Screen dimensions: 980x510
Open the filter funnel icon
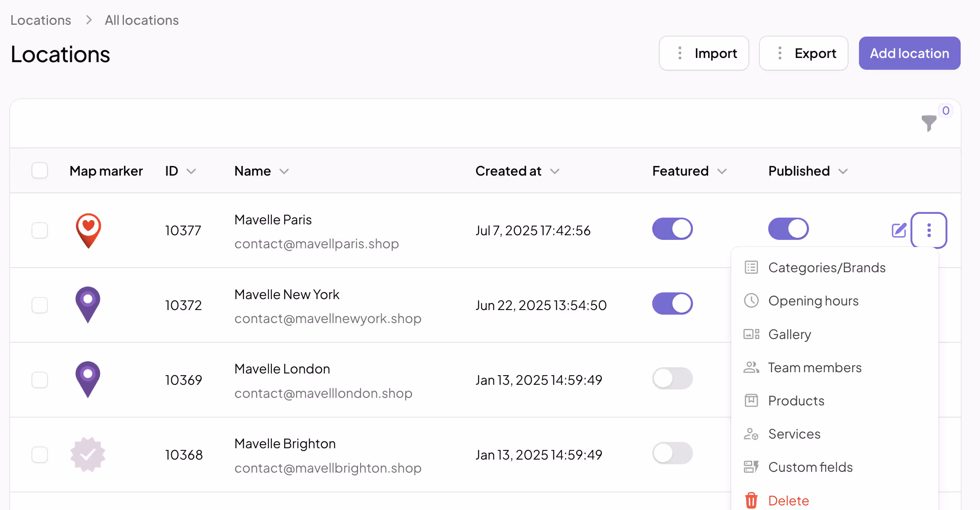click(928, 123)
